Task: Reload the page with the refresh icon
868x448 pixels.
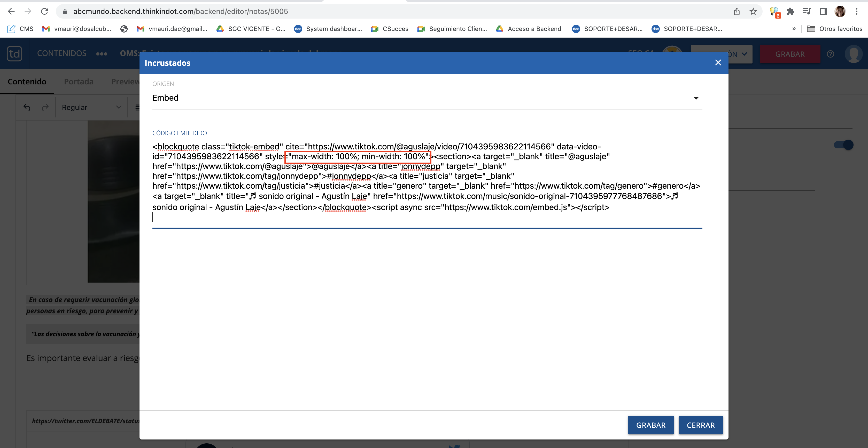Action: point(44,11)
